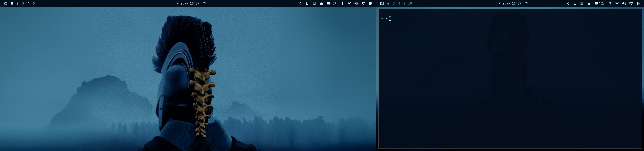Click the robot icon on the left bar
Screen dimensions: 644x151
[321, 4]
